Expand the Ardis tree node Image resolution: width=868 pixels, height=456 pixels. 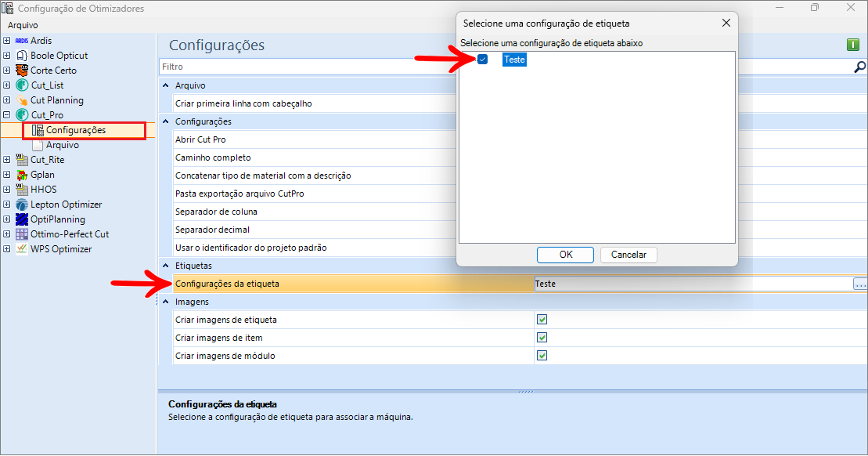click(6, 41)
